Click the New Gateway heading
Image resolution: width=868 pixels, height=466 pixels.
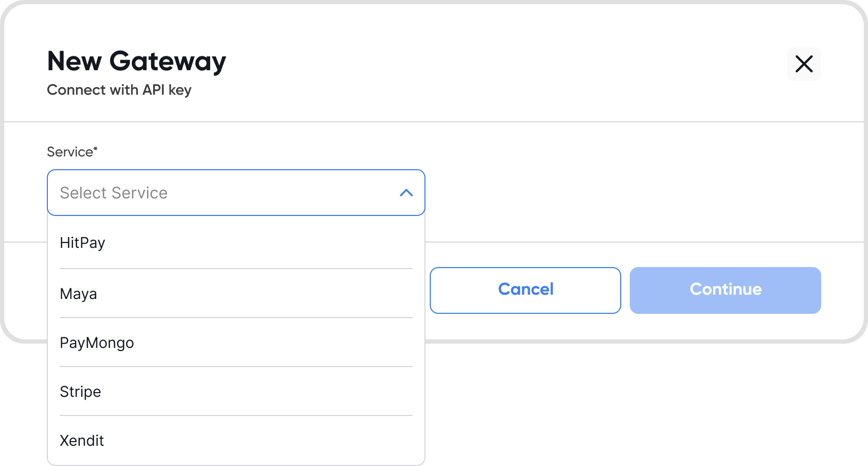click(137, 61)
